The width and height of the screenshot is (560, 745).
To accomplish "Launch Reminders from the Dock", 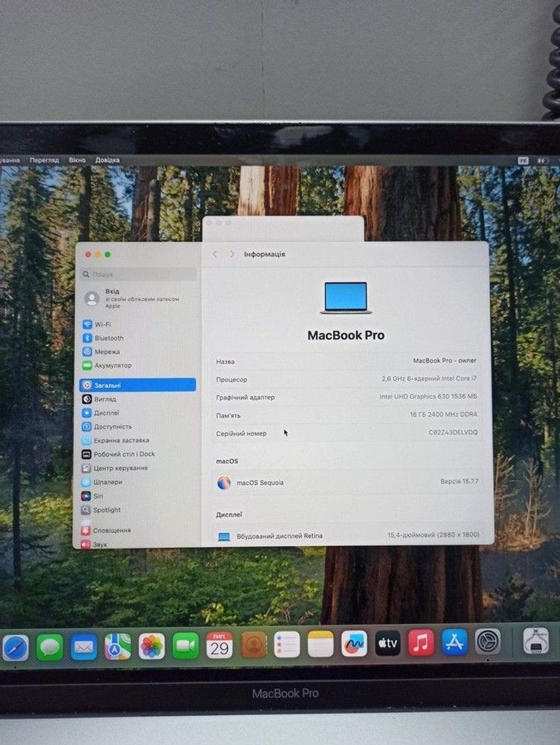I will coord(287,644).
